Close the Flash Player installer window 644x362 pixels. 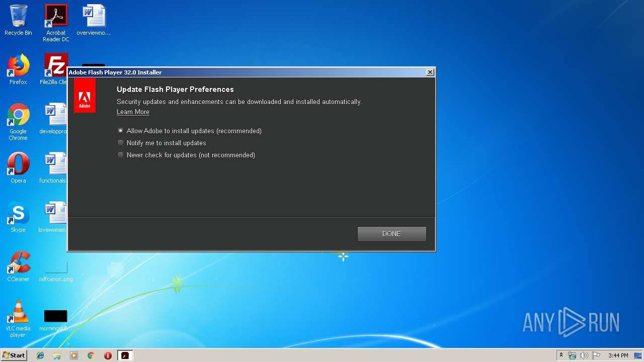pos(430,72)
